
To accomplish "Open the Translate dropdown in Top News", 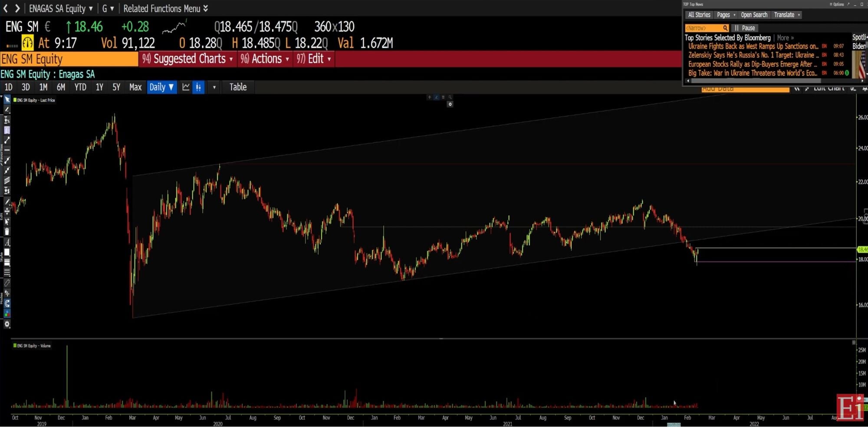I will tap(787, 15).
